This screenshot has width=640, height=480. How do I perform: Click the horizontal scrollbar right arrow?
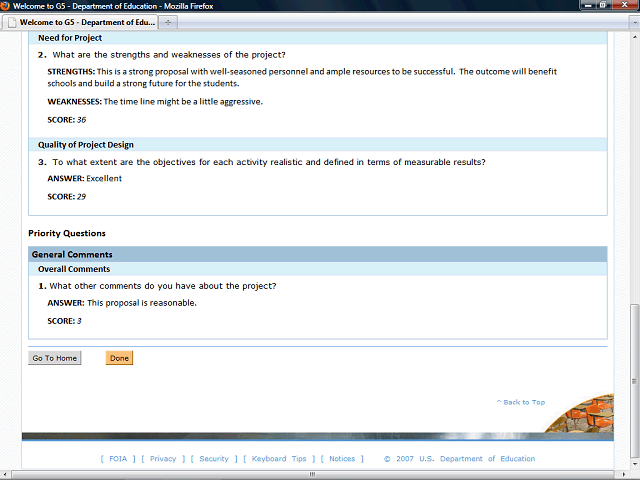tap(624, 475)
